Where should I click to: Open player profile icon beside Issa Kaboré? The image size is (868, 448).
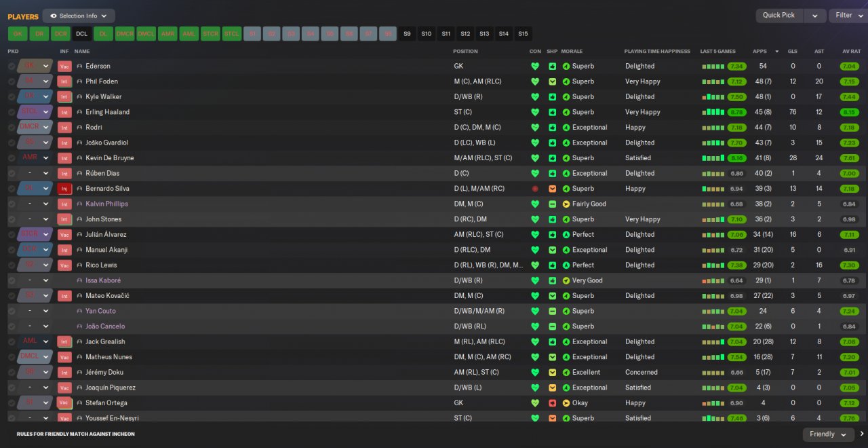pos(79,280)
